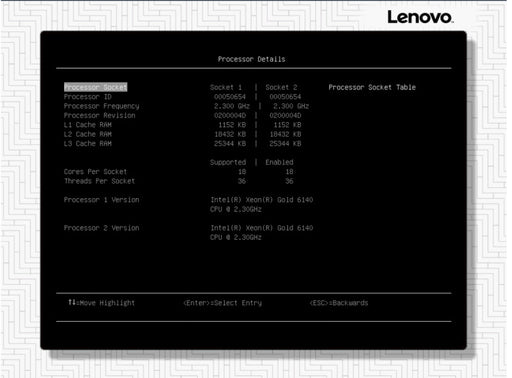Select the Cores Per Socket row
The image size is (512, 378).
point(95,171)
